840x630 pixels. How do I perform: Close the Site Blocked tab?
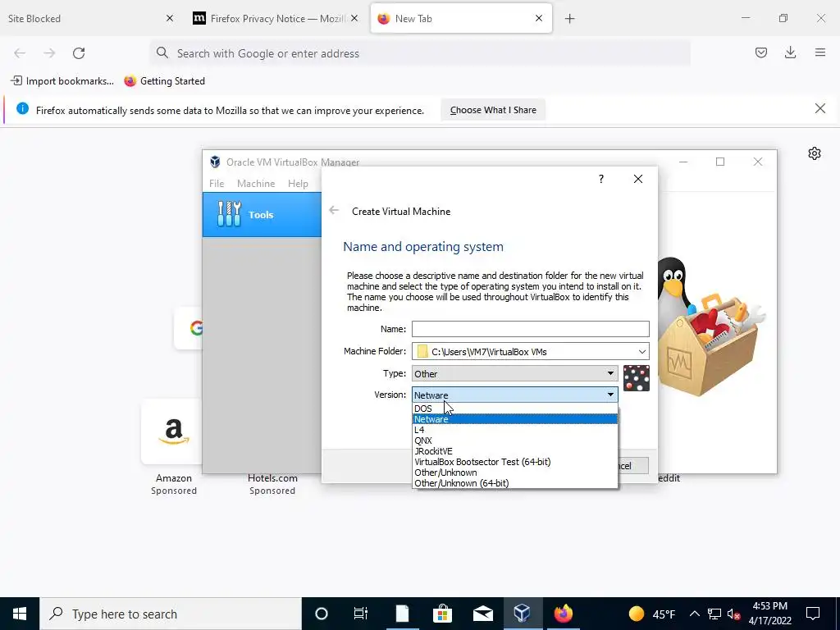click(170, 18)
